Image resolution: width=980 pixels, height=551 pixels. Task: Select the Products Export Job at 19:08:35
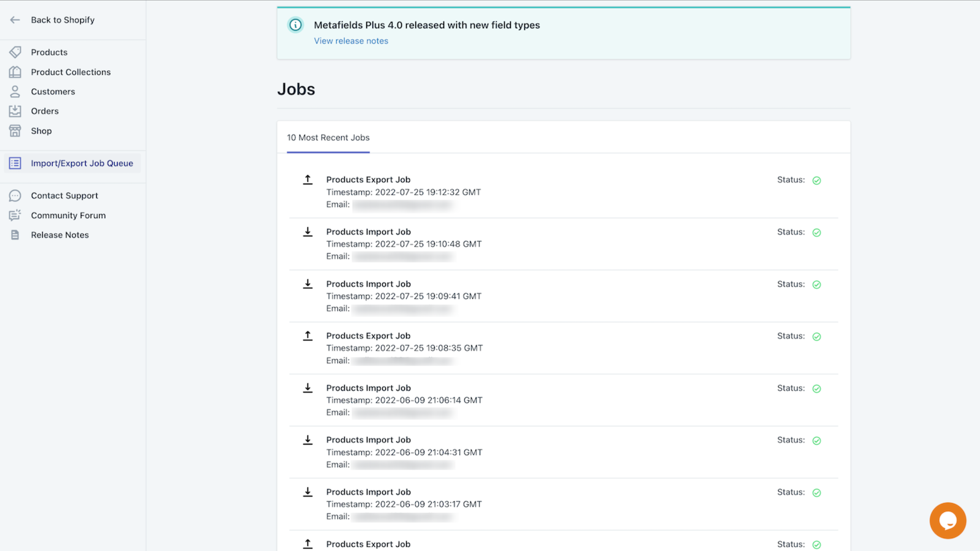[x=368, y=336]
